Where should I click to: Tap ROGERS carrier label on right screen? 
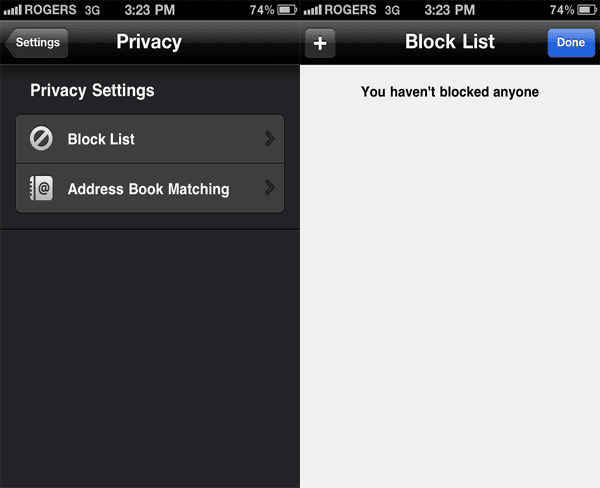350,10
